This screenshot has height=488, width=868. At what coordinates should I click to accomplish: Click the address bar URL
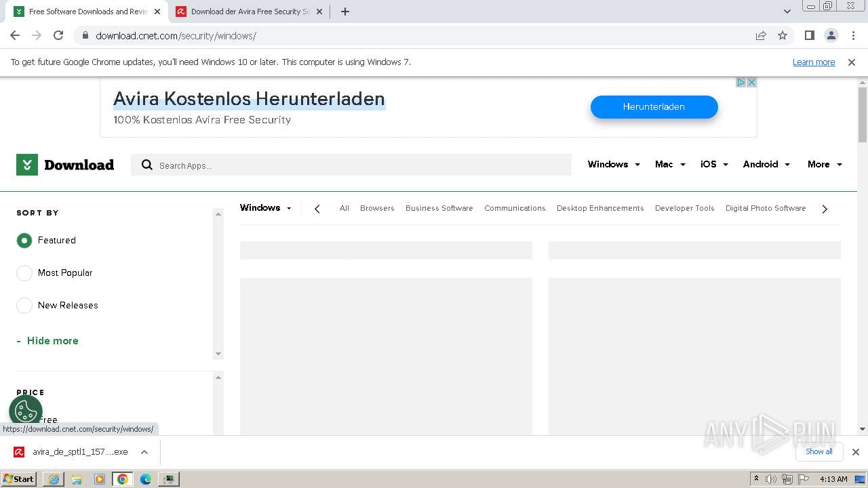tap(176, 35)
